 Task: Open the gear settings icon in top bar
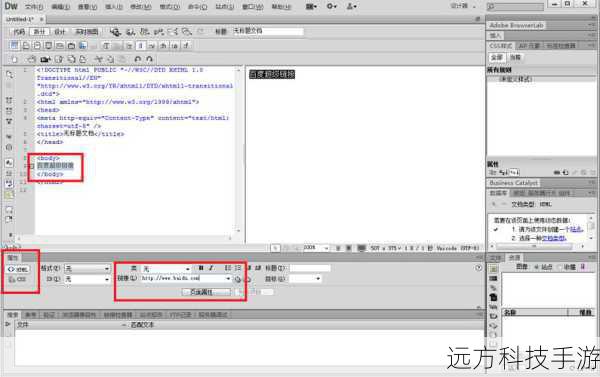(331, 7)
